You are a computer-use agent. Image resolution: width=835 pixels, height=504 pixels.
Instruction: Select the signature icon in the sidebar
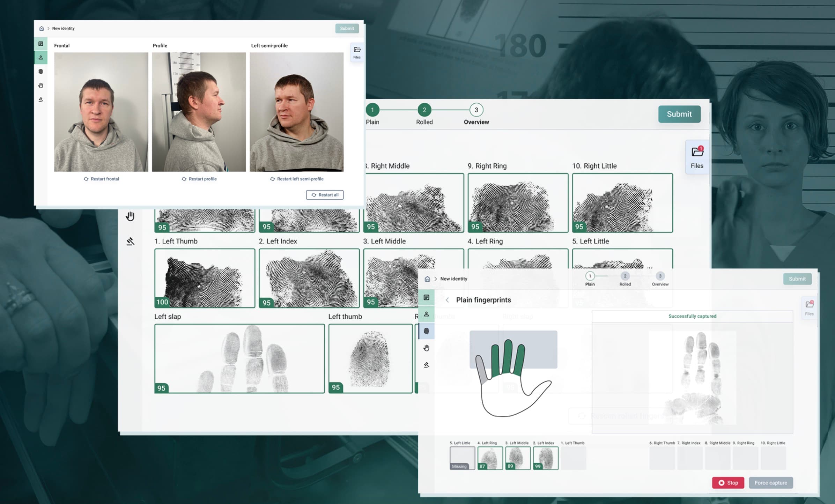[41, 99]
